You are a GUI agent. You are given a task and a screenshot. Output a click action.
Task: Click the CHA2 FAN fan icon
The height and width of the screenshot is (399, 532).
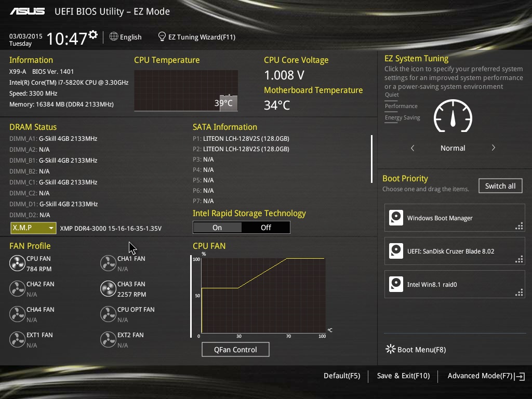tap(17, 289)
